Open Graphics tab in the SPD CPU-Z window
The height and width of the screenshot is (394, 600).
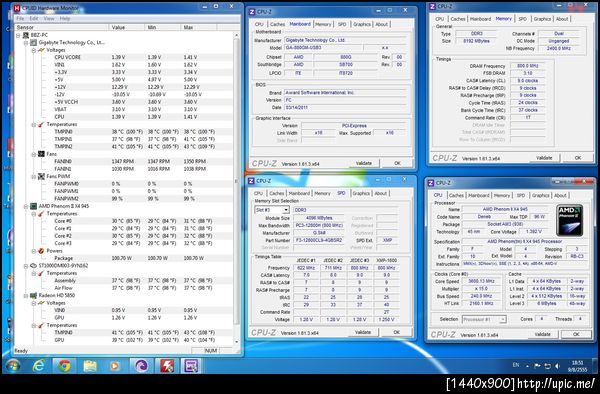[361, 193]
